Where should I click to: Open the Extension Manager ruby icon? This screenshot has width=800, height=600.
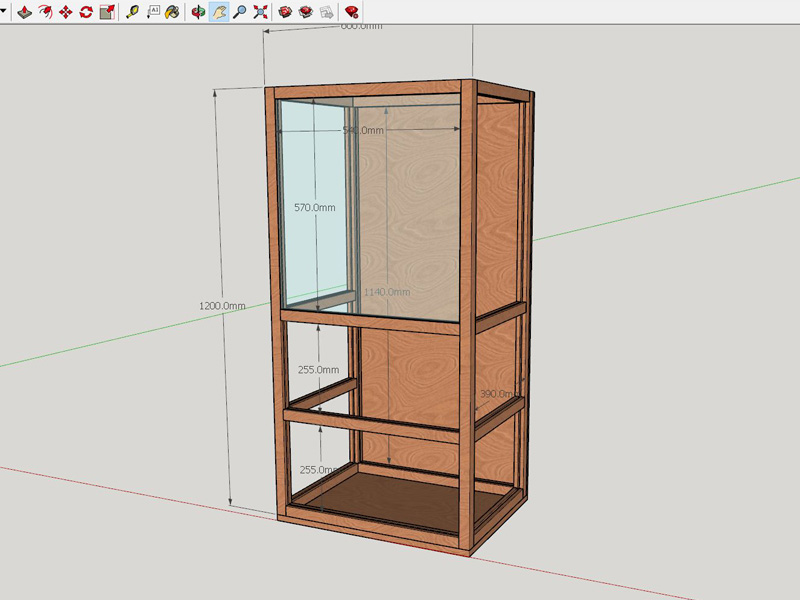tap(352, 12)
